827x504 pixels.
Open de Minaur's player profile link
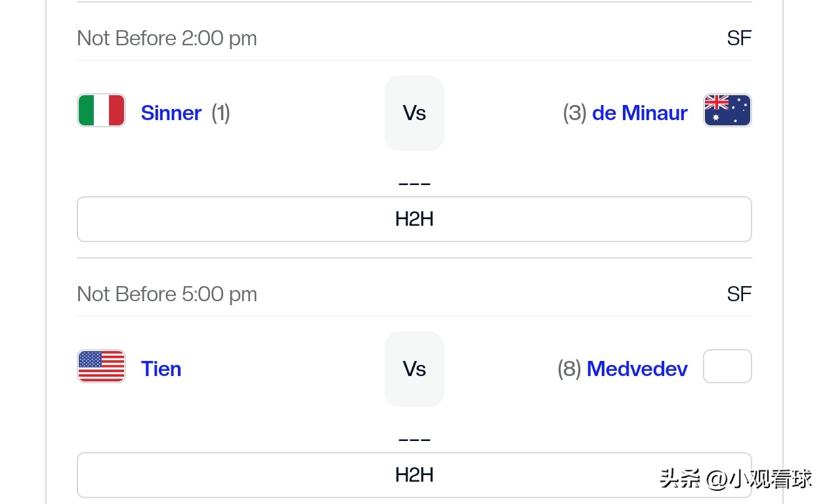point(639,113)
